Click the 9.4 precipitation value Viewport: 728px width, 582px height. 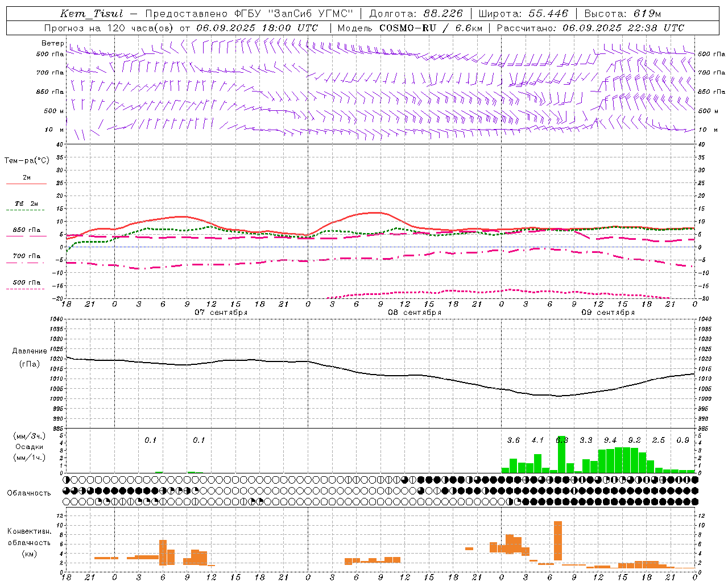coord(610,440)
